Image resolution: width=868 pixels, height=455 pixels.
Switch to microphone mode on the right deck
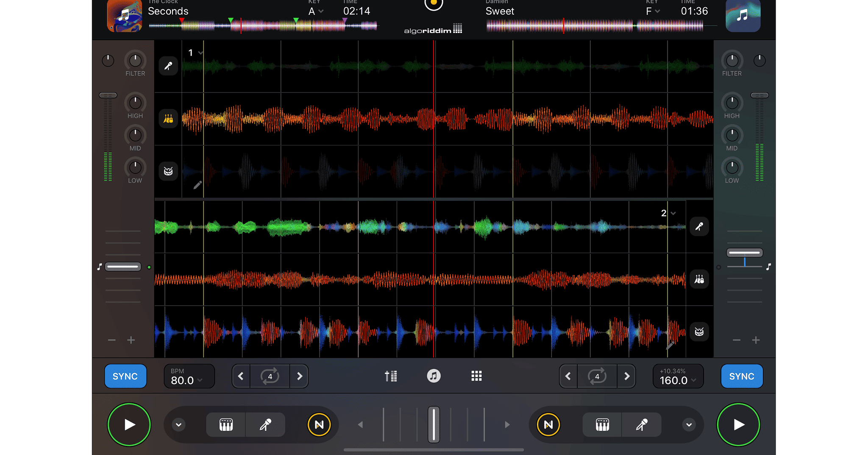tap(643, 424)
